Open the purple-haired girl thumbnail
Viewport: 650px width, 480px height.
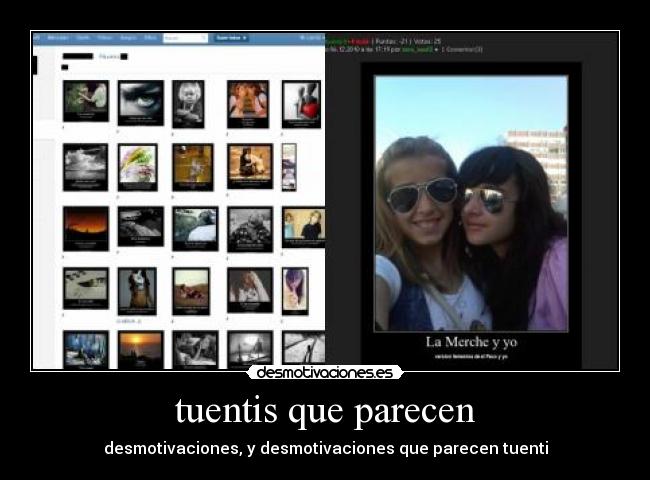point(295,291)
